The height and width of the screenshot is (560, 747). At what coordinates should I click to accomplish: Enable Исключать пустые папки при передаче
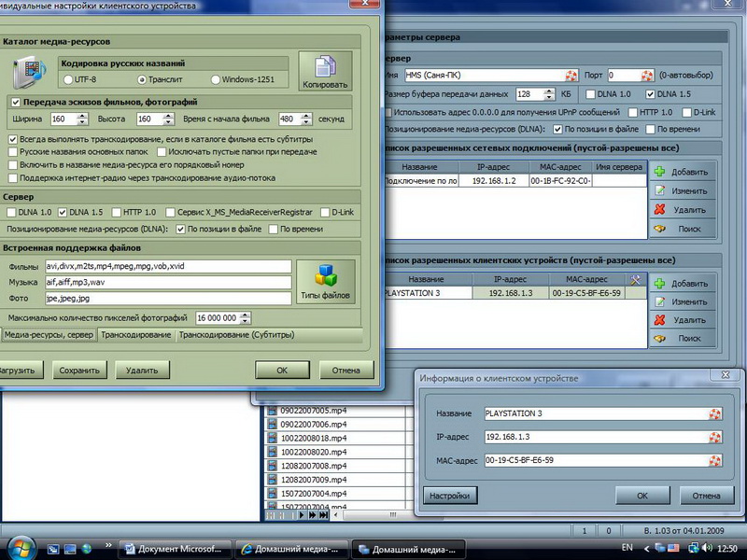coord(162,152)
